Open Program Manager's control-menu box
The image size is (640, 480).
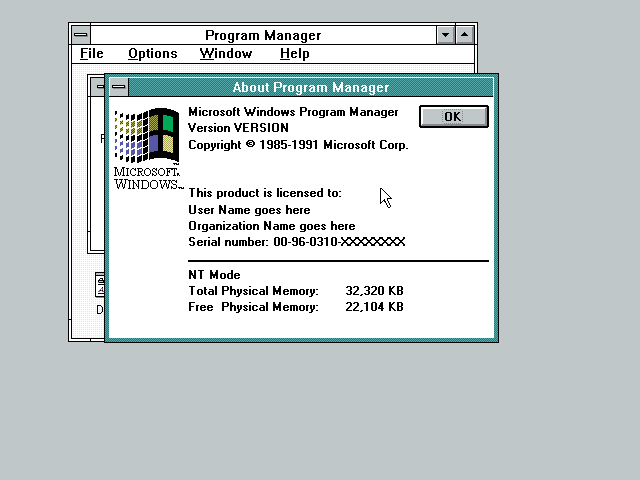pos(81,35)
